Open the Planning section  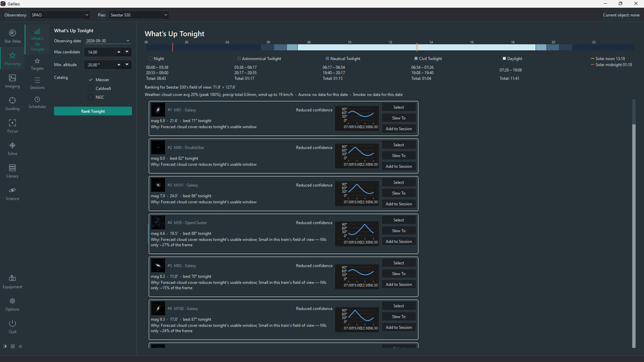[12, 59]
